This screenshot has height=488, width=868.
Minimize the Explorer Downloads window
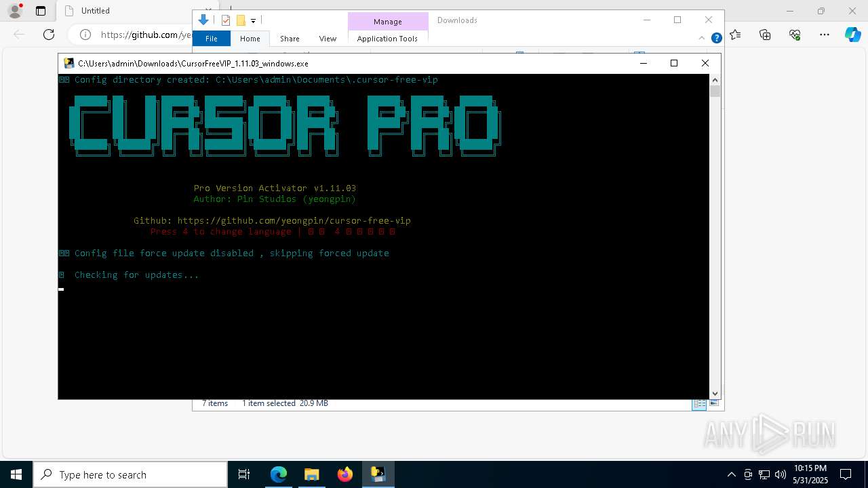tap(646, 20)
